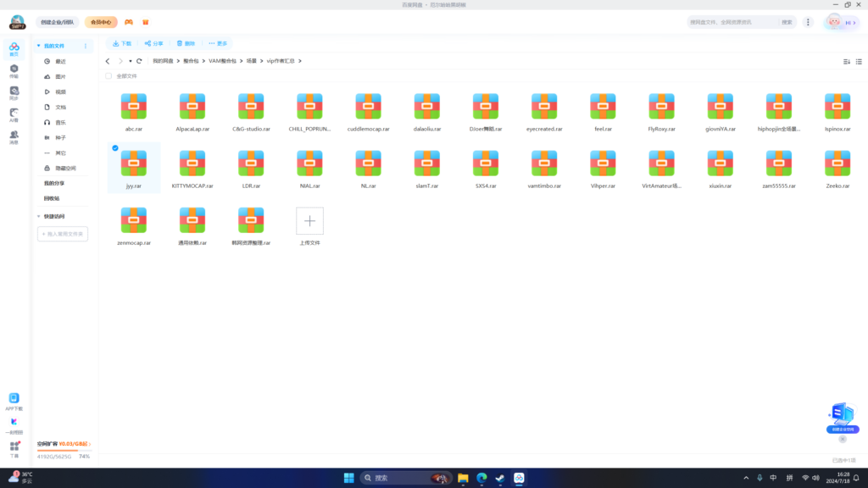Toggle the 全部文件 select-all checkbox

108,76
